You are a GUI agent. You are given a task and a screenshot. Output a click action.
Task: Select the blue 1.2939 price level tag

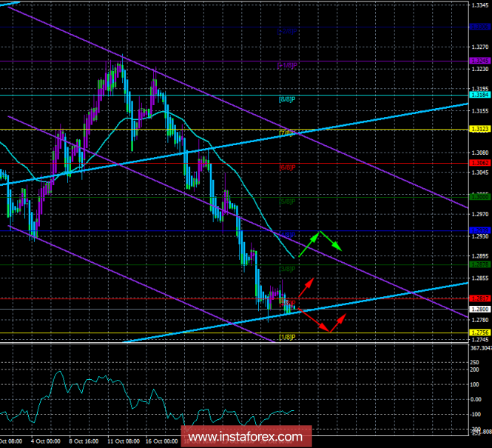tap(479, 231)
